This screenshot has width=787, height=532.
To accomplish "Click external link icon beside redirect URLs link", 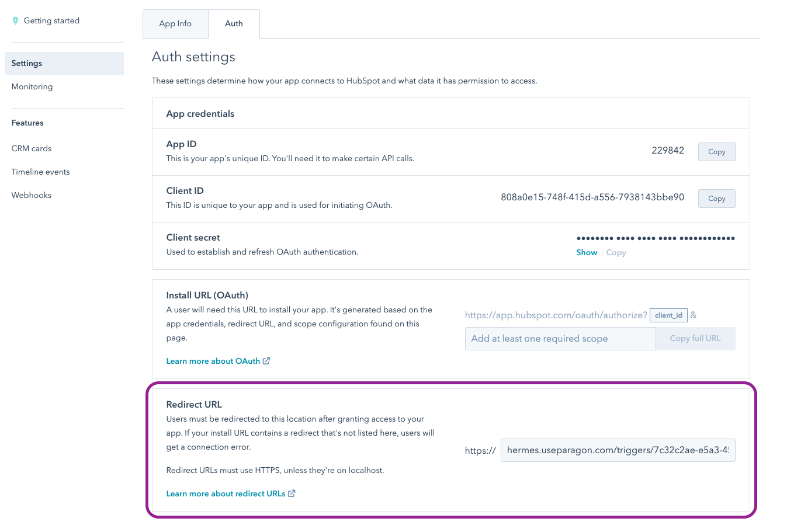I will tap(292, 493).
